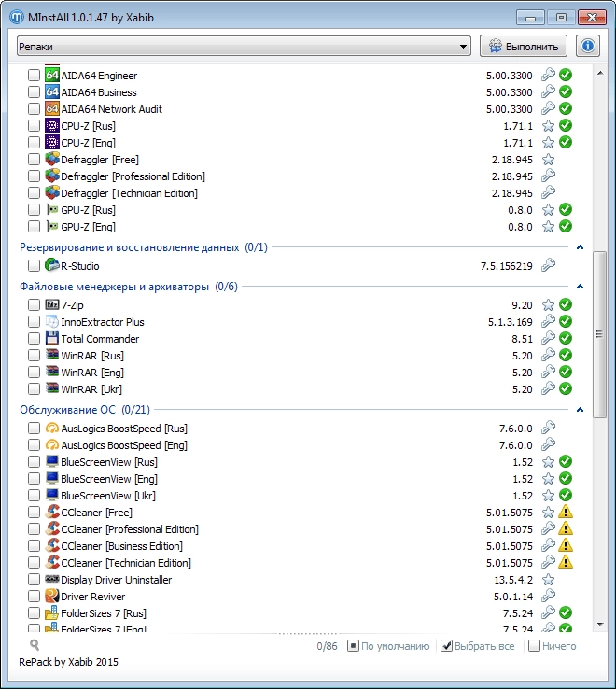Click the search magnifier icon
The image size is (616, 689).
pos(35,644)
